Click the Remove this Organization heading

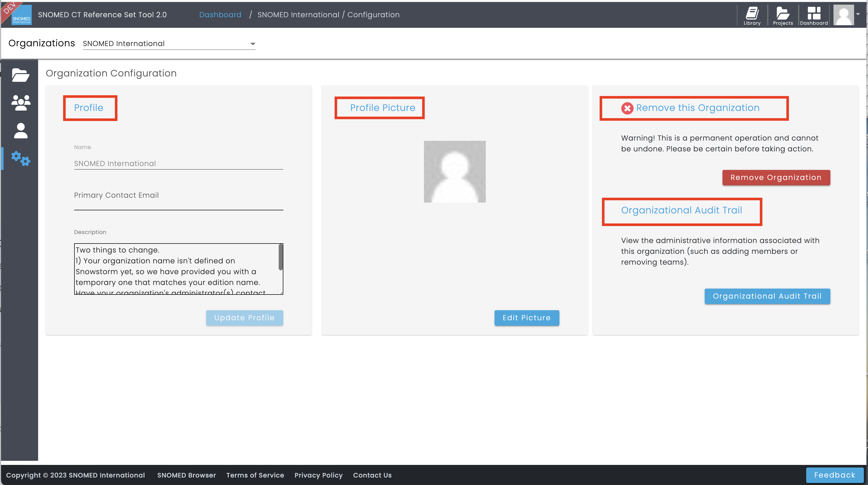[697, 108]
